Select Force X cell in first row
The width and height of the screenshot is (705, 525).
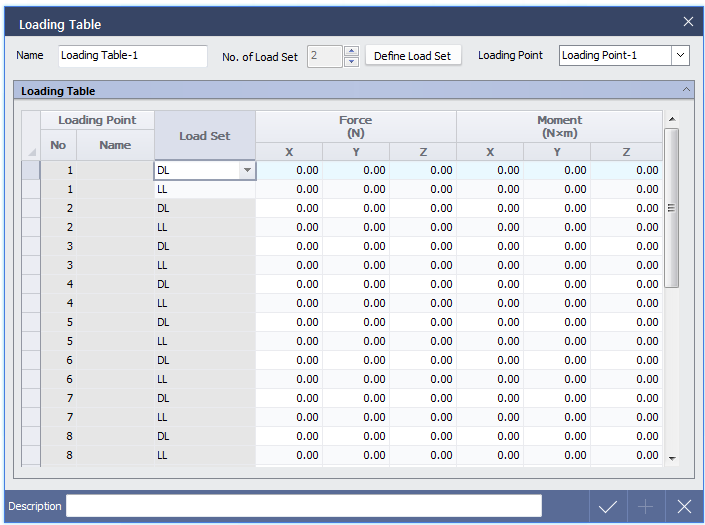click(x=289, y=171)
